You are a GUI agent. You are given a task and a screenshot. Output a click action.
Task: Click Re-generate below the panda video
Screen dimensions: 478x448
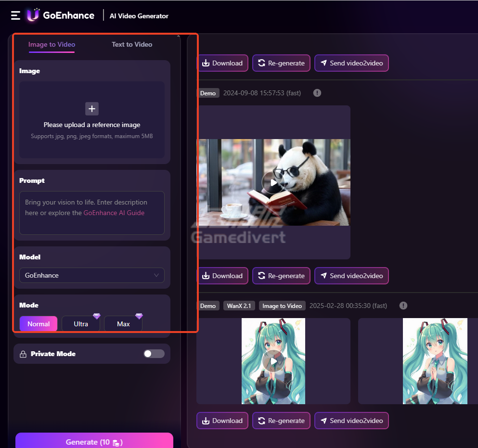281,276
